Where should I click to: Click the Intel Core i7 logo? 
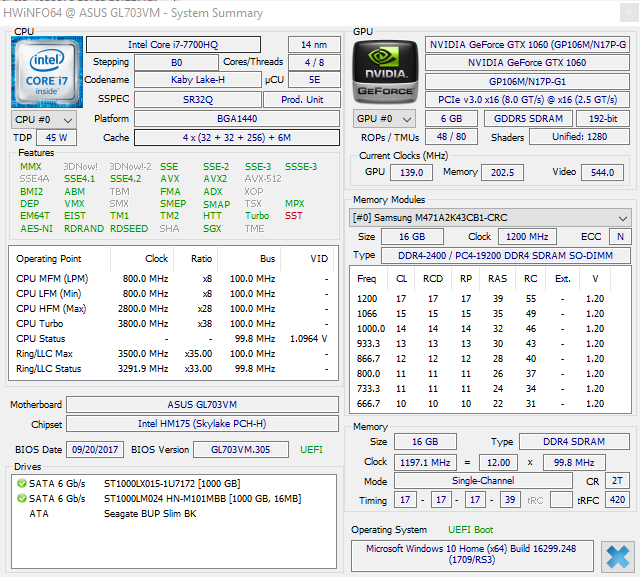coord(47,72)
